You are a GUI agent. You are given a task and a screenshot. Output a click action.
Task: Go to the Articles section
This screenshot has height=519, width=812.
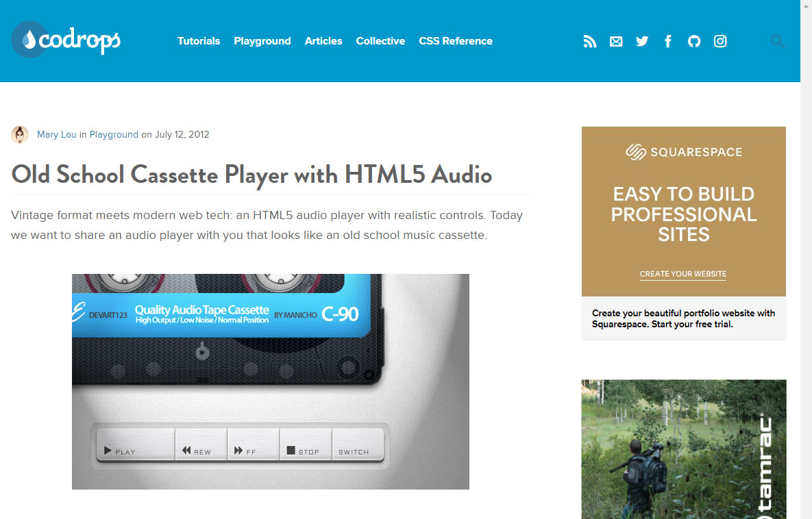click(x=323, y=41)
